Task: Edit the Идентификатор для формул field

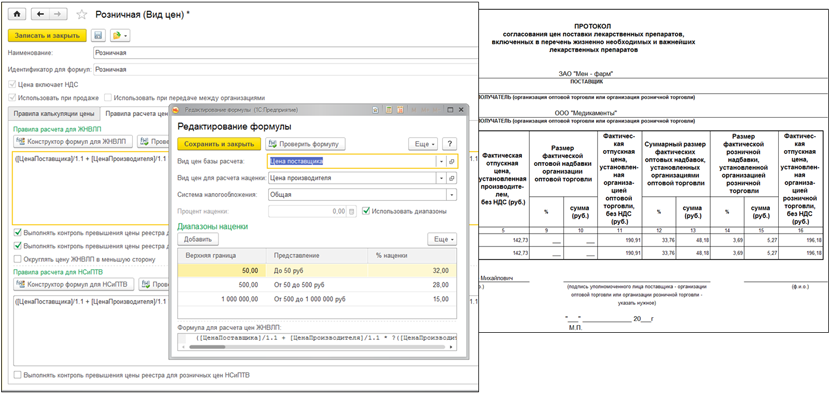Action: pos(285,69)
